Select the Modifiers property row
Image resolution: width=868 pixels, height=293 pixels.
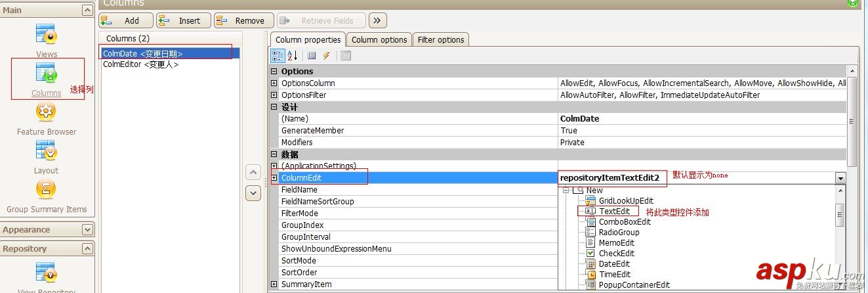[x=419, y=143]
